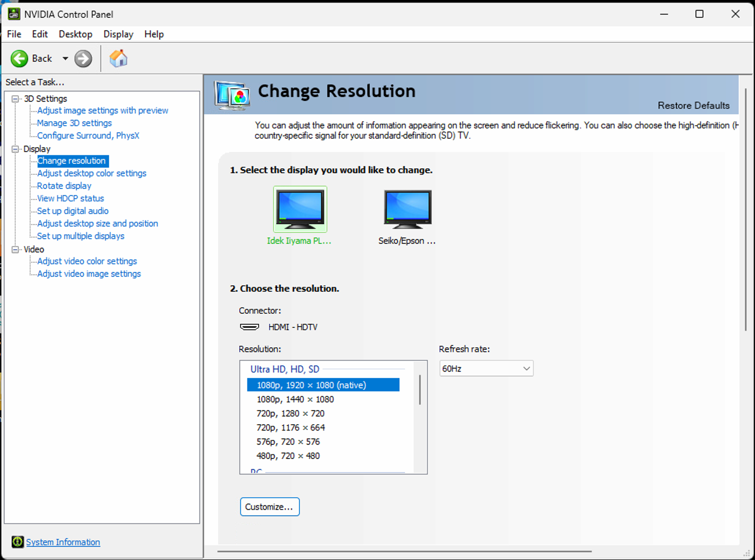
Task: Select the Seiko/Epson display monitor
Action: pos(408,209)
